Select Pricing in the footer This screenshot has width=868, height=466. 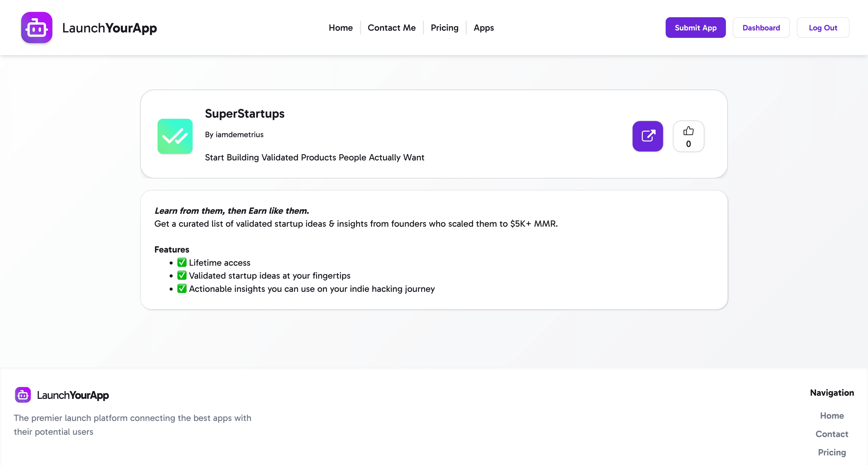(x=832, y=452)
